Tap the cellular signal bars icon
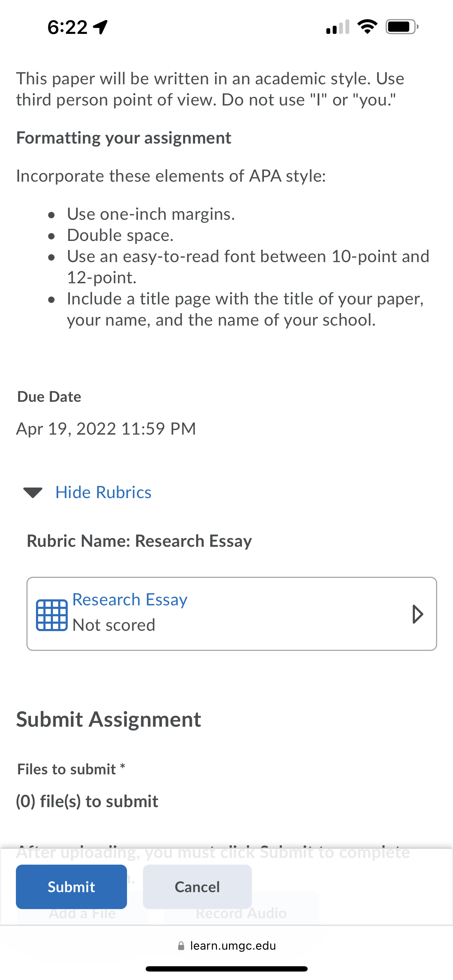Image resolution: width=453 pixels, height=980 pixels. (337, 26)
